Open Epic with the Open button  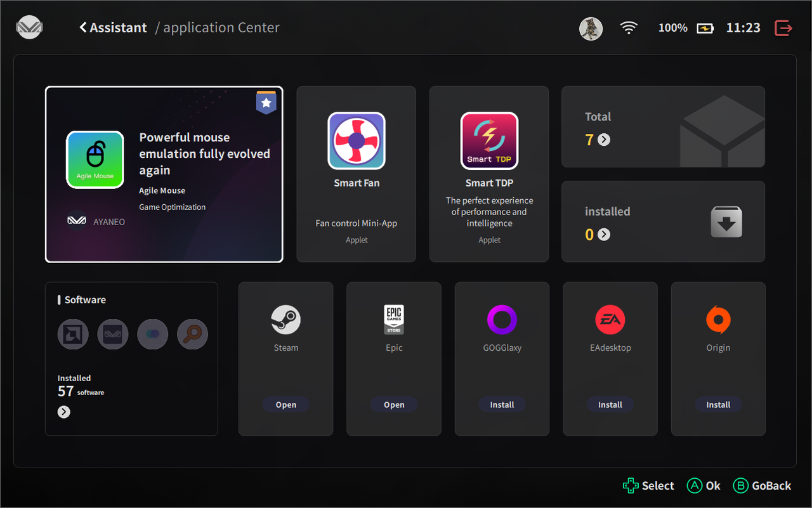[x=394, y=405]
